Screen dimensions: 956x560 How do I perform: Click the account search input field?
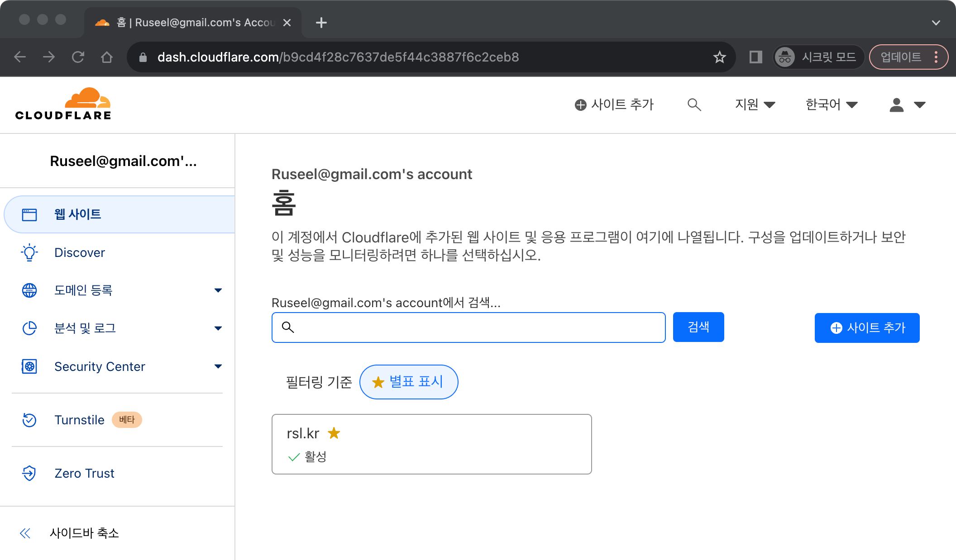[x=468, y=327]
